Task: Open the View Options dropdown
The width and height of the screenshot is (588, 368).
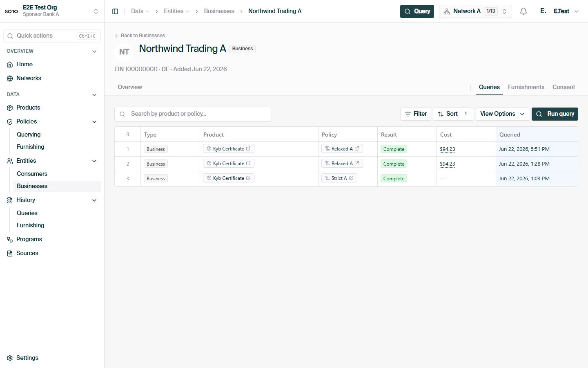Action: pos(503,114)
